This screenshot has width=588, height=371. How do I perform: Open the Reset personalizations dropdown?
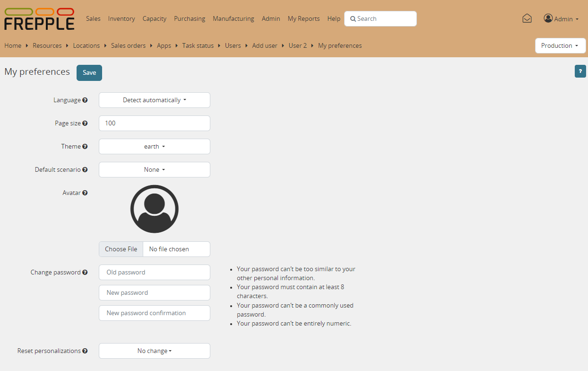click(x=154, y=351)
